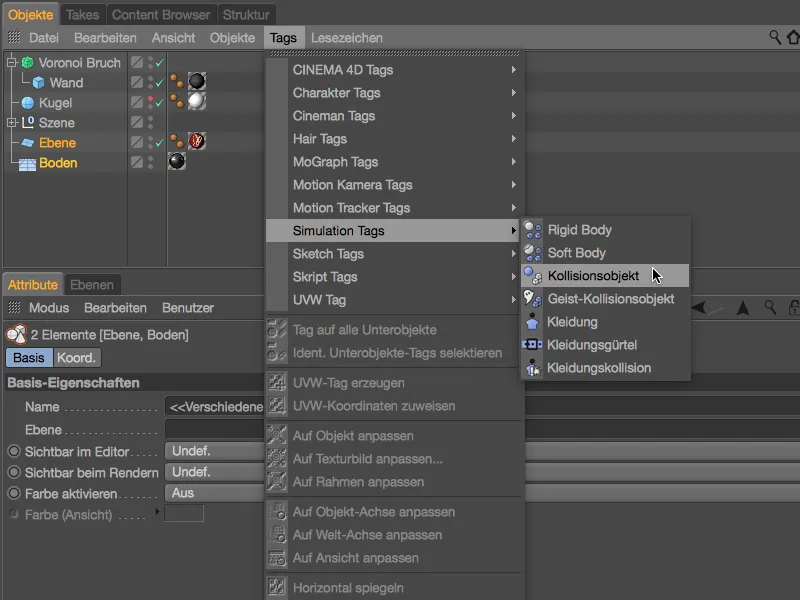Expand the Szene tree node
Image resolution: width=800 pixels, height=600 pixels.
point(11,123)
